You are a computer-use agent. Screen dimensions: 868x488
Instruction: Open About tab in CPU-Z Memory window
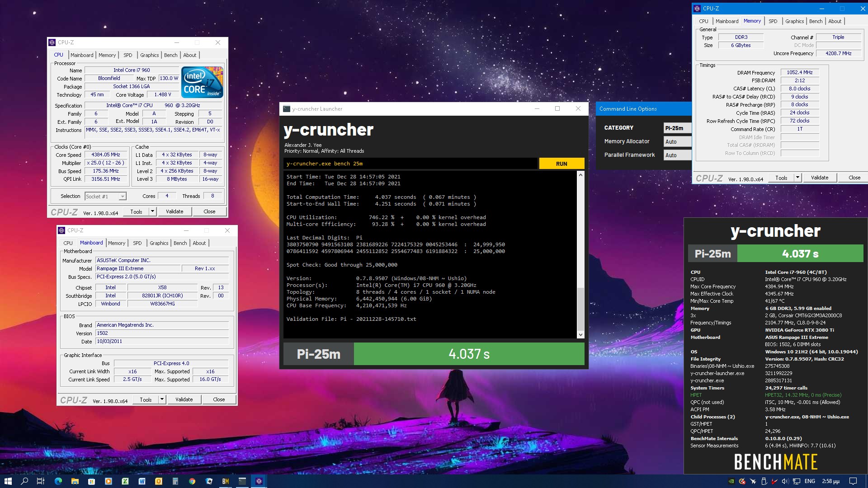point(835,21)
